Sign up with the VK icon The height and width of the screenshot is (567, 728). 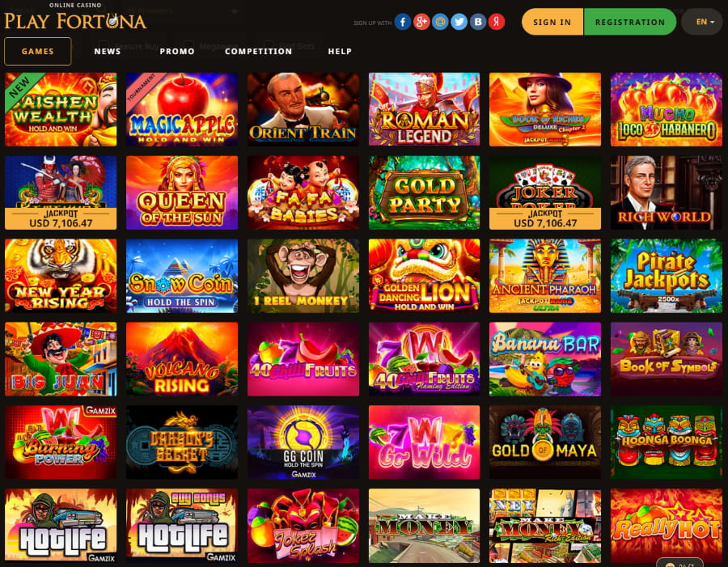[x=478, y=22]
